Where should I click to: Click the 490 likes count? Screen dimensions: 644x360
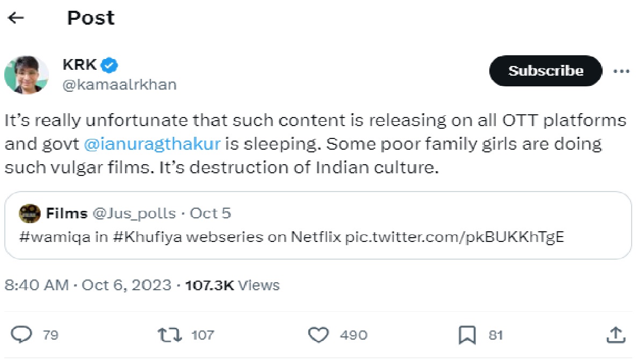pyautogui.click(x=353, y=335)
